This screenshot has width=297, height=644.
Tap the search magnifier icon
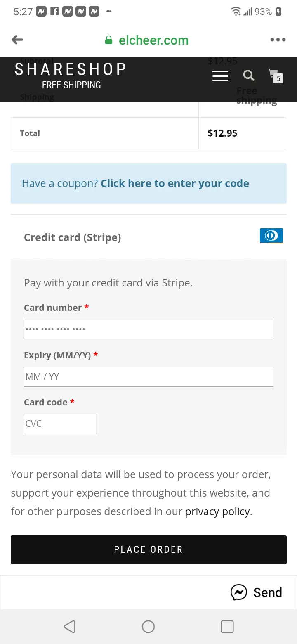pos(248,76)
